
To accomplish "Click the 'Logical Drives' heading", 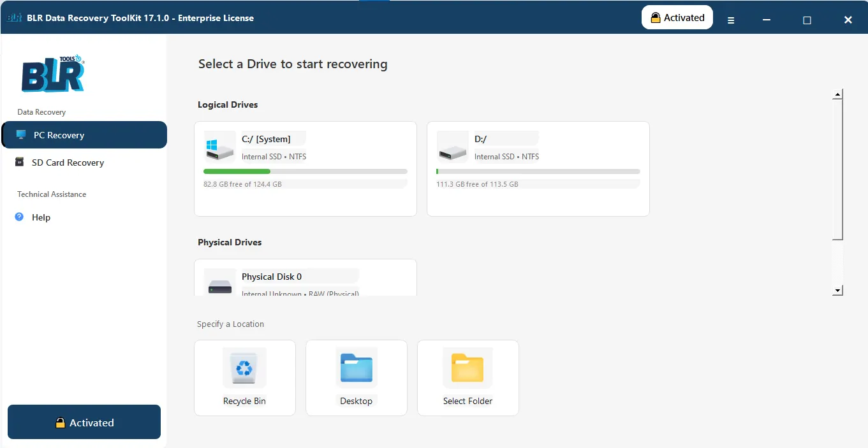I will tap(228, 105).
